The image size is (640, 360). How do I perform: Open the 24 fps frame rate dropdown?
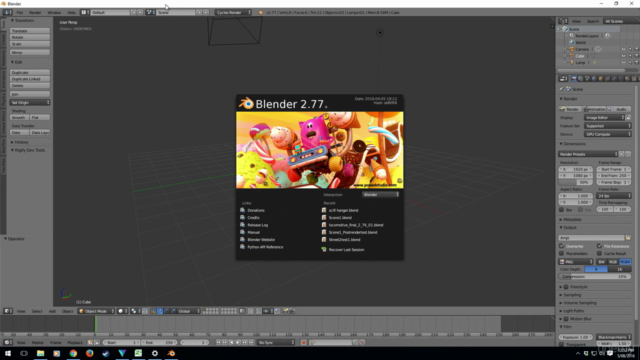pyautogui.click(x=614, y=196)
